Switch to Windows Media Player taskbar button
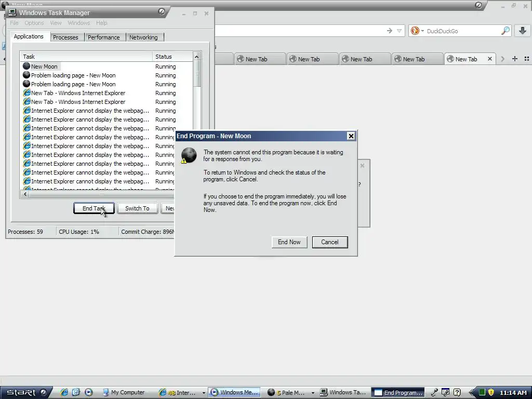Screen dimensions: 532x399 (x=234, y=392)
